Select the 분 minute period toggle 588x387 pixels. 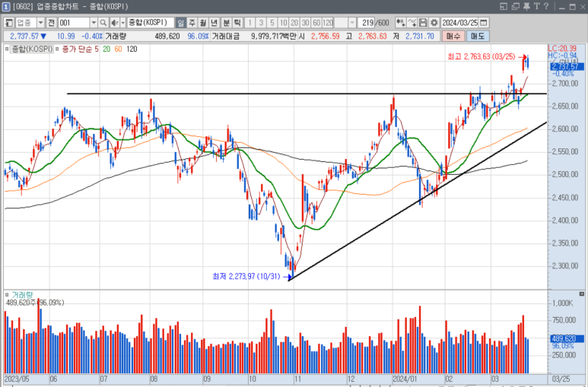(x=226, y=23)
